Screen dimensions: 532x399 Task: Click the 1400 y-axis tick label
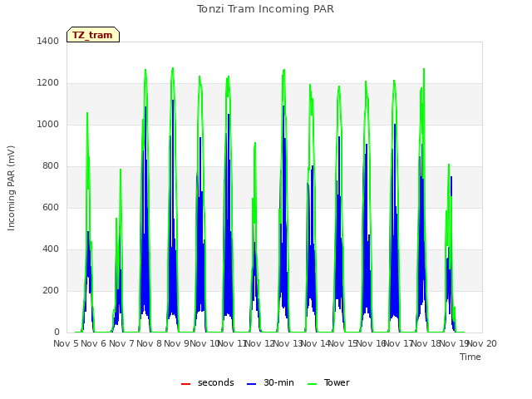(48, 41)
